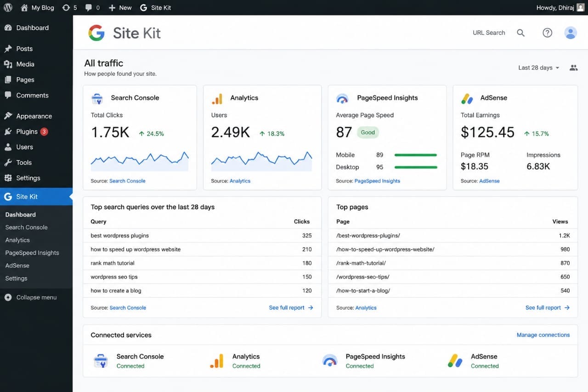Click the audience people icon beside date range
This screenshot has width=588, height=392.
coord(573,68)
